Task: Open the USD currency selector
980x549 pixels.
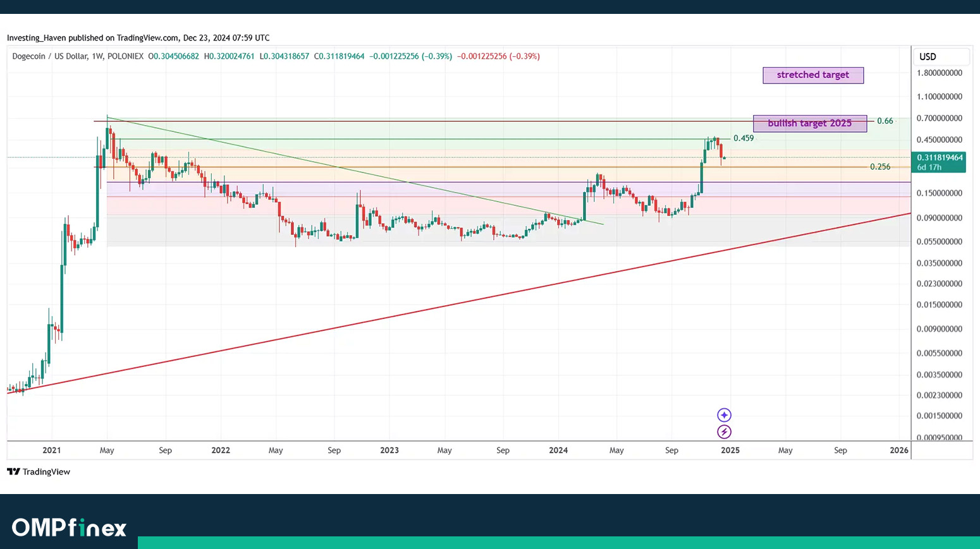Action: coord(941,57)
